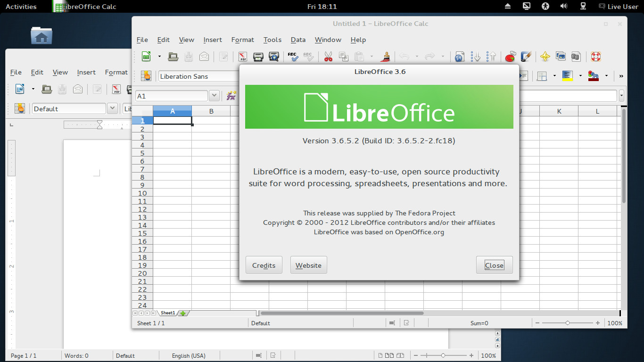Viewport: 644px width, 362px height.
Task: Apply Background Color icon in Calc
Action: (x=567, y=76)
